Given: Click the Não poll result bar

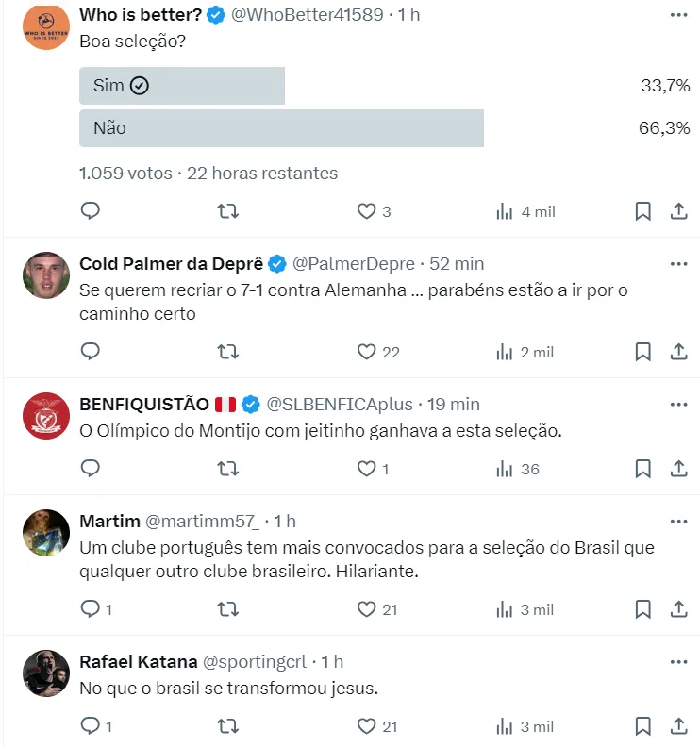Looking at the screenshot, I should click(281, 128).
